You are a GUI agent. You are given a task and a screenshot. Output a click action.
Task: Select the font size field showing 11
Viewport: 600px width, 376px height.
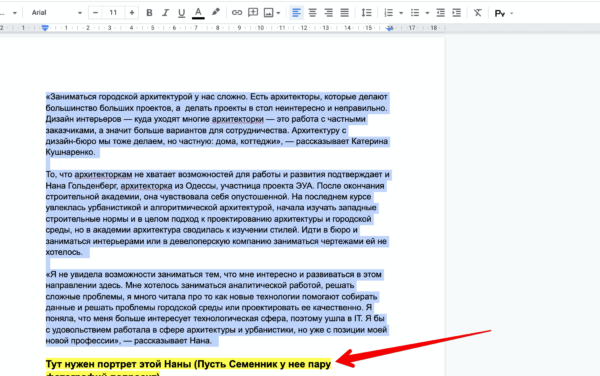tap(113, 13)
